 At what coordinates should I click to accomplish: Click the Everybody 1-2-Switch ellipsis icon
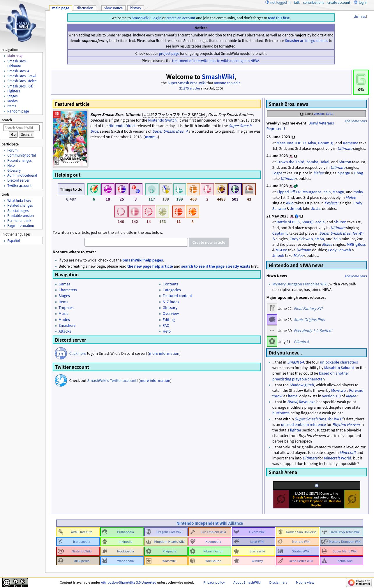[x=272, y=330]
